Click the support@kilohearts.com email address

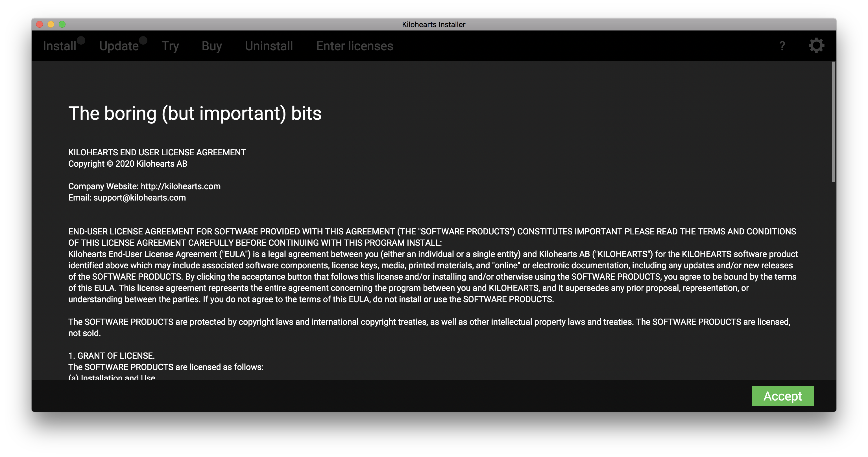pyautogui.click(x=139, y=198)
